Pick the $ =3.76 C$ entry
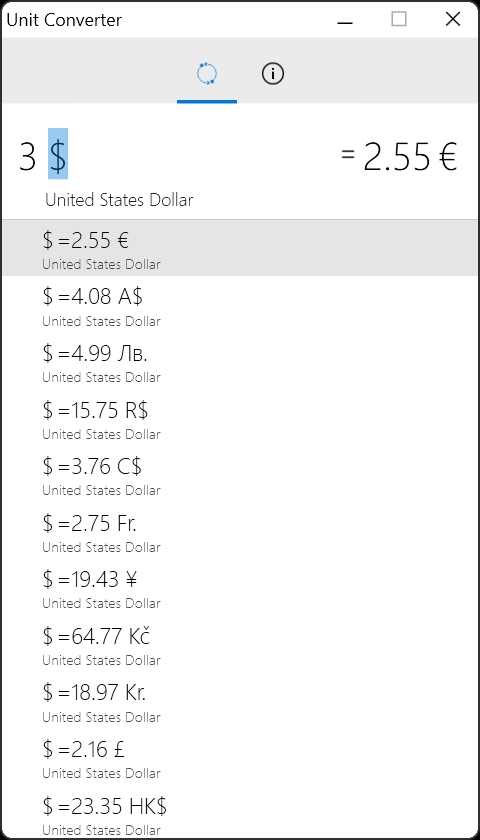Image resolution: width=480 pixels, height=840 pixels. [240, 474]
